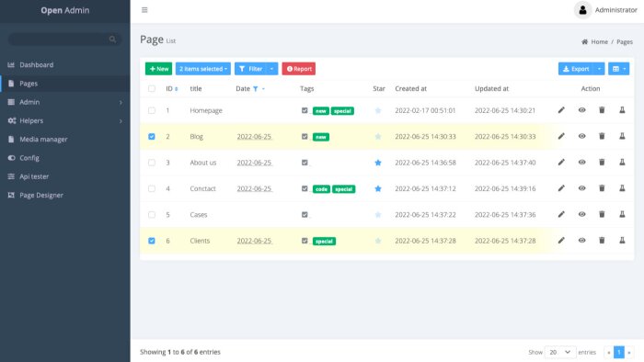Click the green New button
The height and width of the screenshot is (362, 644).
click(x=158, y=69)
